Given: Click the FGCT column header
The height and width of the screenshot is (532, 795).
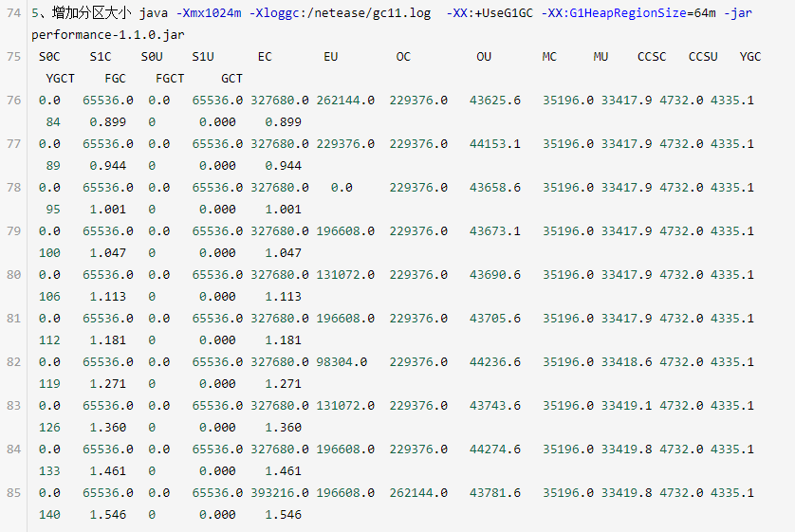Looking at the screenshot, I should point(170,78).
